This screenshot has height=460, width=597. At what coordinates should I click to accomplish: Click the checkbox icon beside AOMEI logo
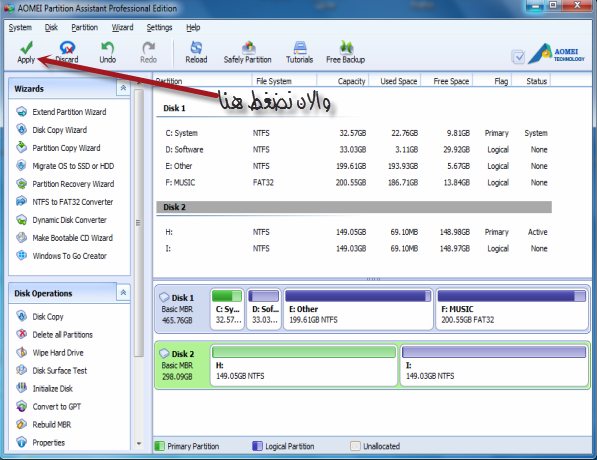click(518, 57)
